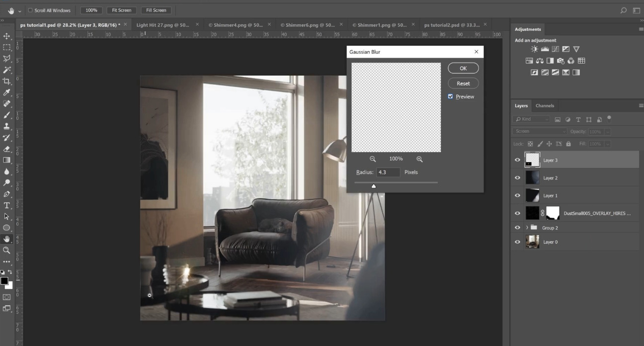Click the Fit Screen button
Screen dimensions: 644x346
(122, 10)
